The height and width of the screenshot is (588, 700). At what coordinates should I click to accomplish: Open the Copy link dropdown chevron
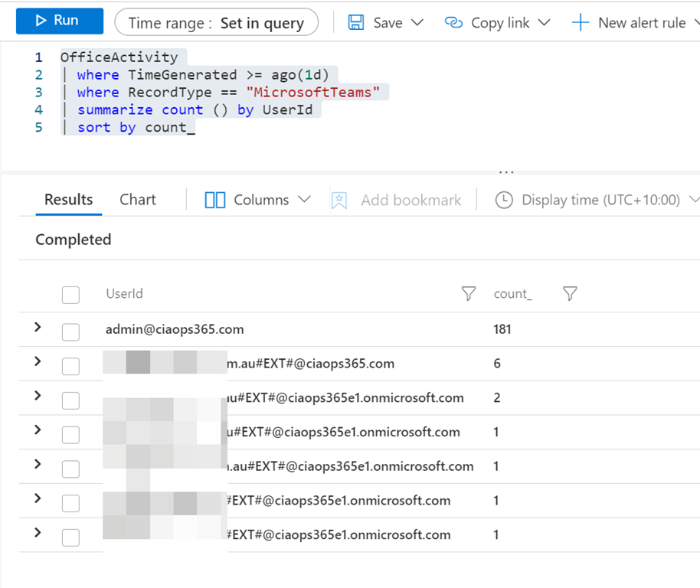tap(545, 22)
